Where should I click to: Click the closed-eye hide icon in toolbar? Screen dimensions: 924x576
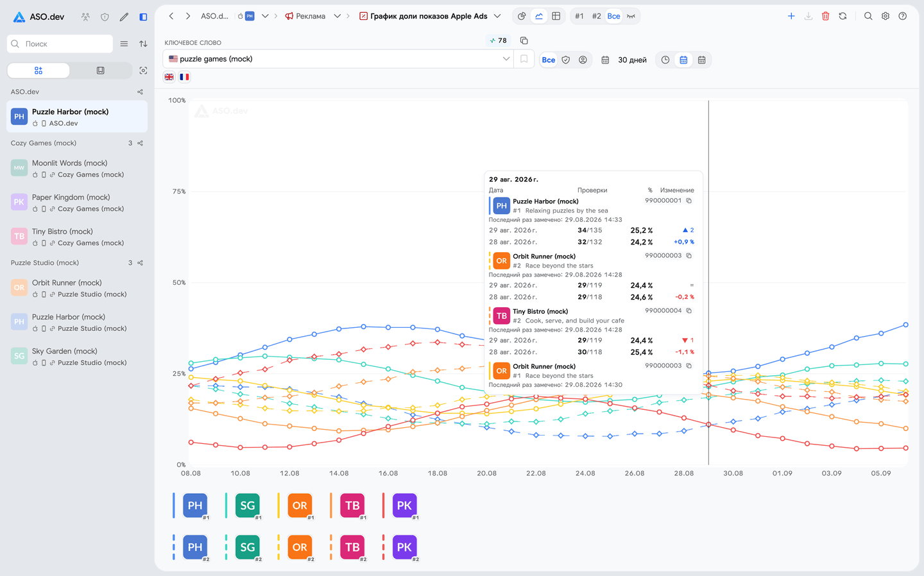[x=631, y=16]
